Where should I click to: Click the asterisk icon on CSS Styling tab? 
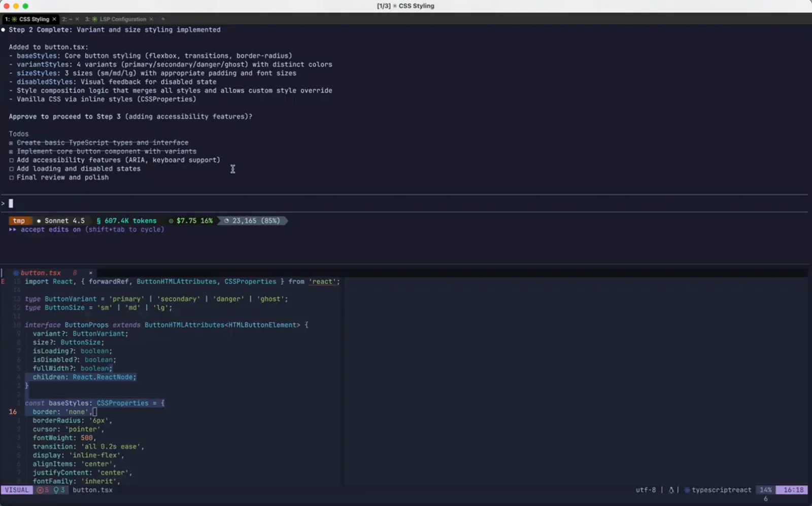14,19
